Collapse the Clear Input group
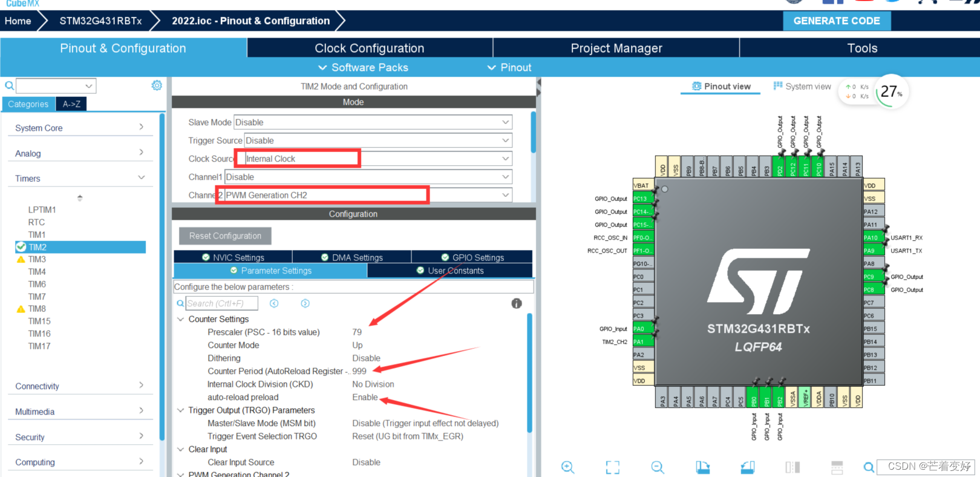980x477 pixels. click(x=180, y=449)
